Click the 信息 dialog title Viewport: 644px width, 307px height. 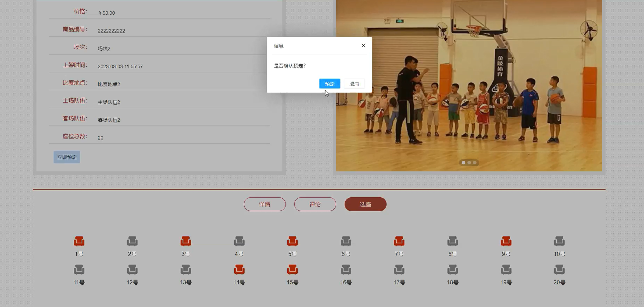(279, 46)
